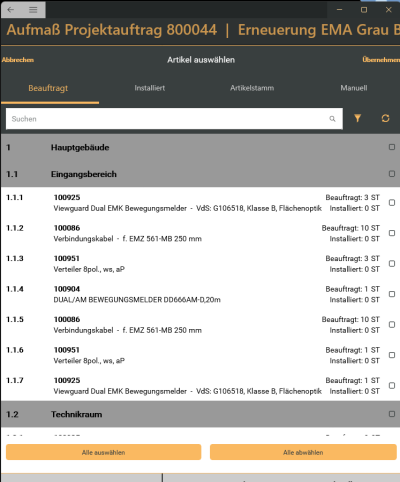400x482 pixels.
Task: Click the orange filter funnel icon
Action: click(357, 118)
